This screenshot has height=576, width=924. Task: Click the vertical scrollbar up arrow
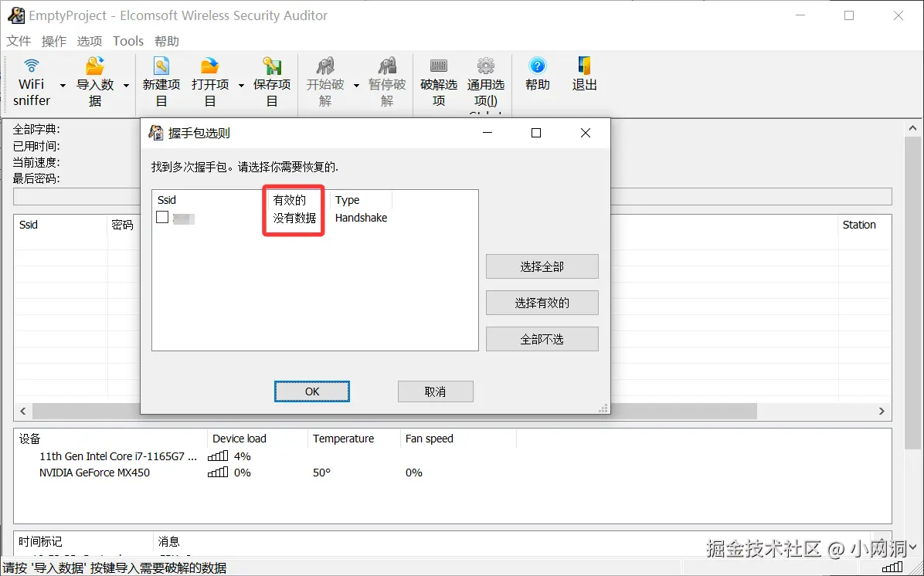coord(912,128)
